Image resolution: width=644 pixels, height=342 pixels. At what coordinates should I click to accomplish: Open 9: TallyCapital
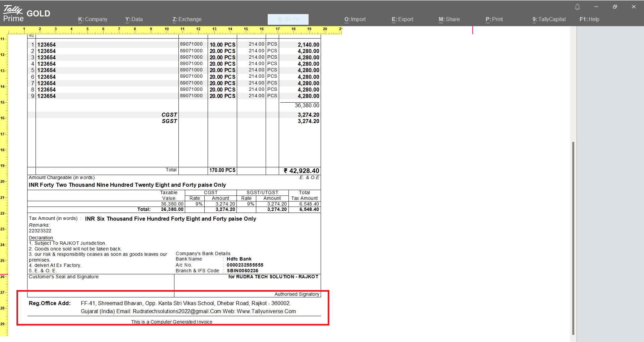coord(549,19)
